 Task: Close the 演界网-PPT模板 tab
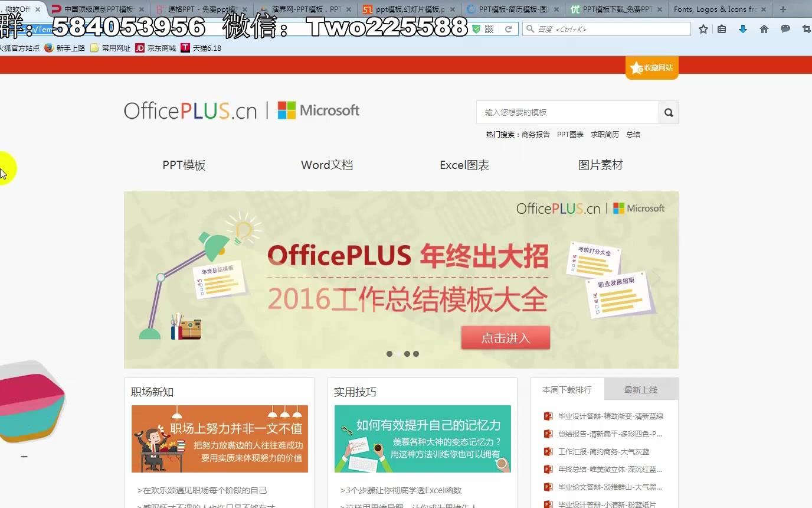348,9
